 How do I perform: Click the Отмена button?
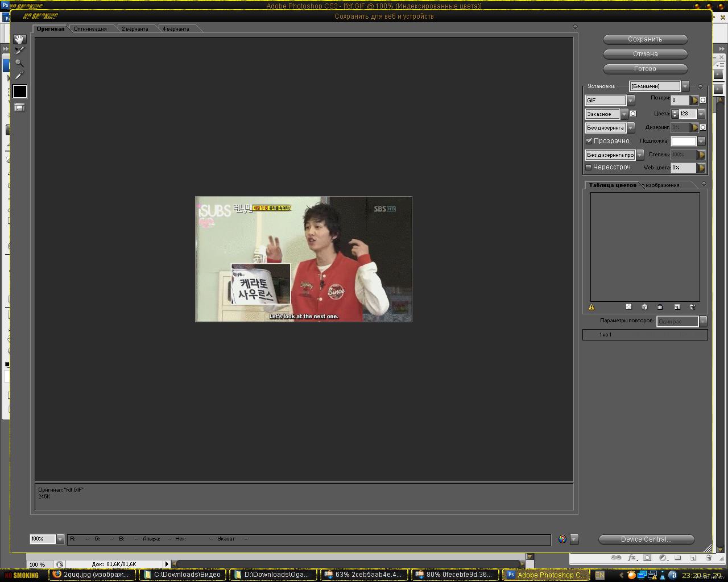645,54
